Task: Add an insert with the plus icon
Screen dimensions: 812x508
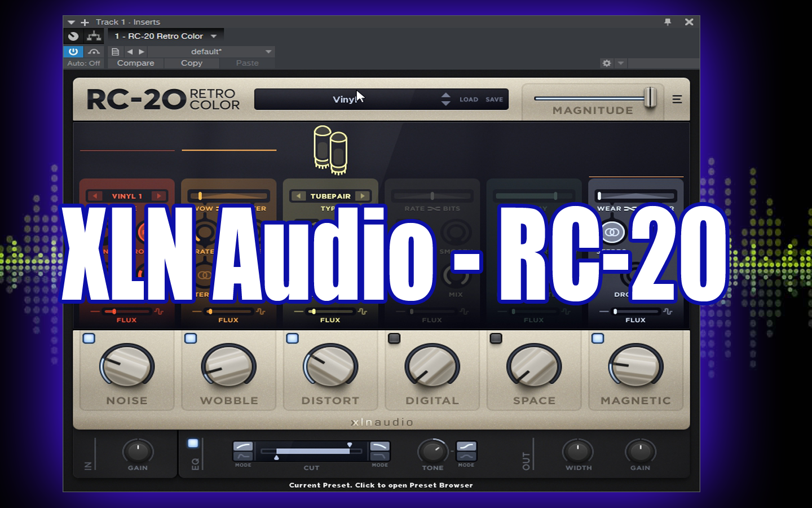Action: pyautogui.click(x=85, y=22)
